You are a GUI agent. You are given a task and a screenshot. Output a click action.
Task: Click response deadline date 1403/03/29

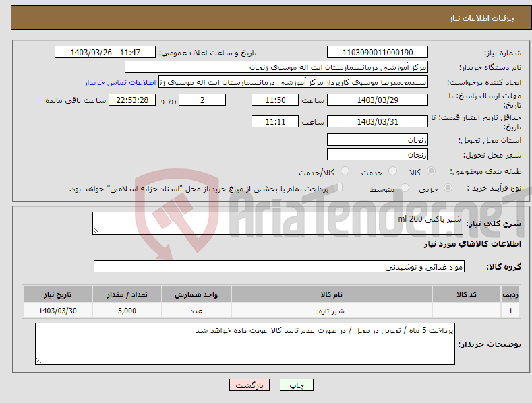(x=378, y=100)
